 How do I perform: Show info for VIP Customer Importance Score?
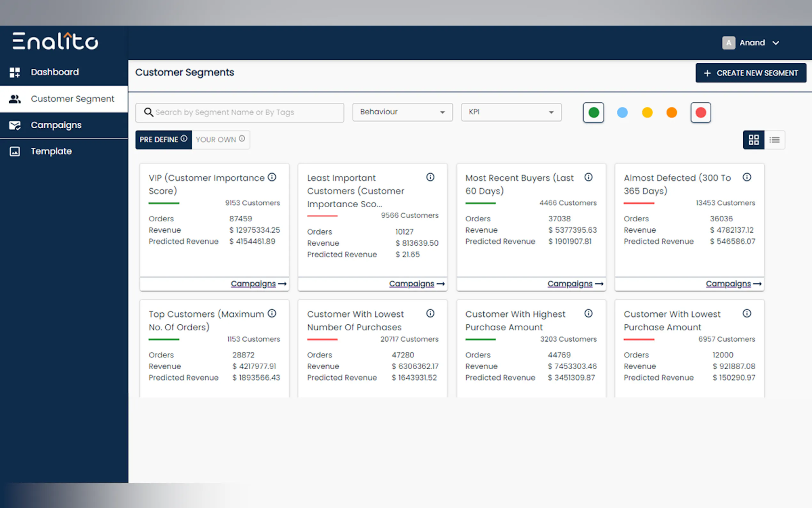click(x=272, y=177)
